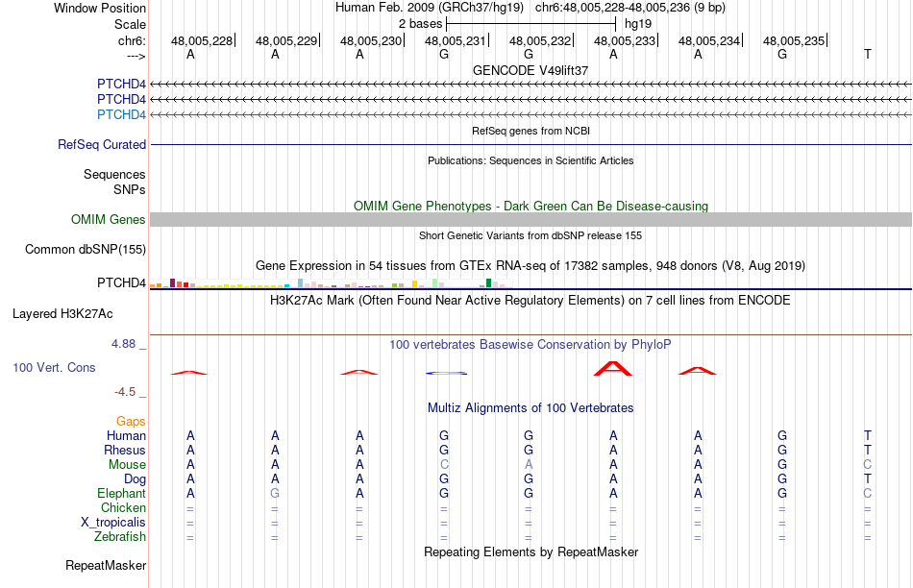Click the 'Layered H3K27Ac' track label

pyautogui.click(x=62, y=314)
